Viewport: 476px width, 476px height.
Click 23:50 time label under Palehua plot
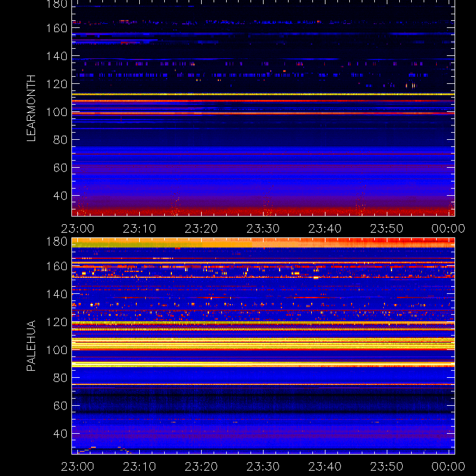387,466
